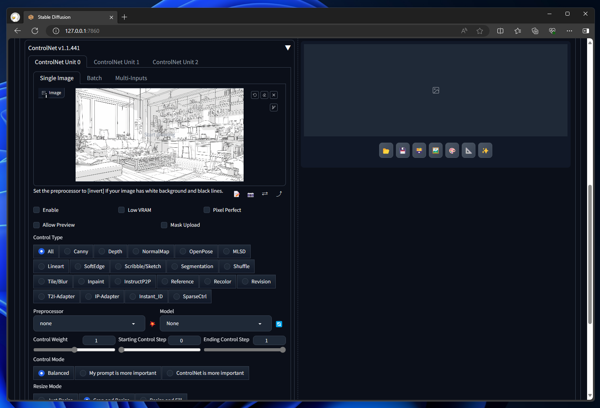
Task: Switch to ControlNet Unit 2 tab
Action: (175, 62)
